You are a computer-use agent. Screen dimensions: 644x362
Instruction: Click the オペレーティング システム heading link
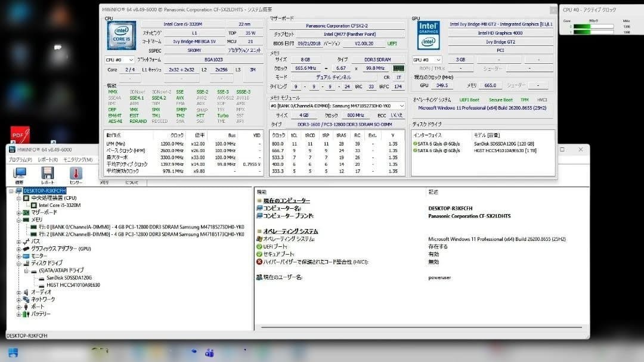290,231
